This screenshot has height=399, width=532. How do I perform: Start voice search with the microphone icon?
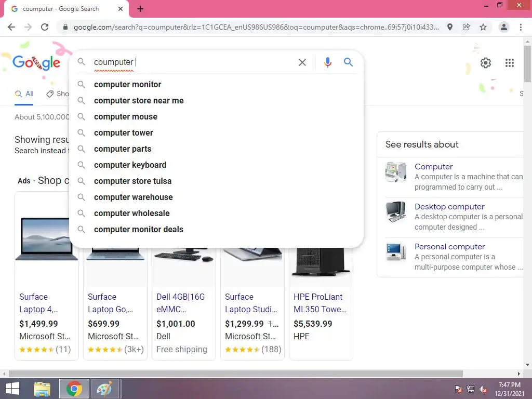point(327,62)
